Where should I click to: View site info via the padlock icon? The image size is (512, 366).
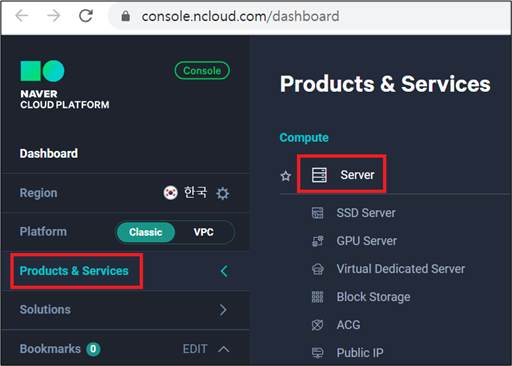(x=126, y=16)
